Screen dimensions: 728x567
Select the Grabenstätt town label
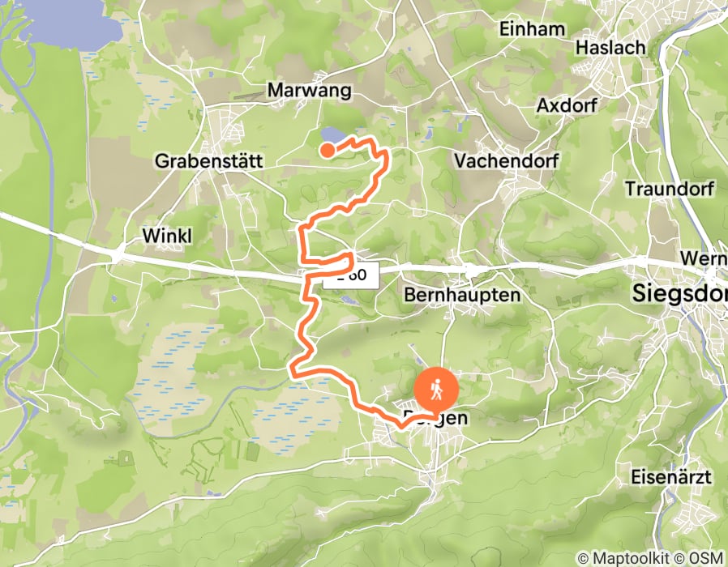coord(209,161)
